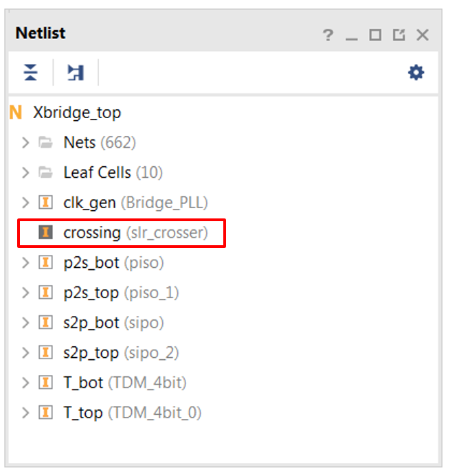Open Netlist settings gear
450x476 pixels.
416,73
